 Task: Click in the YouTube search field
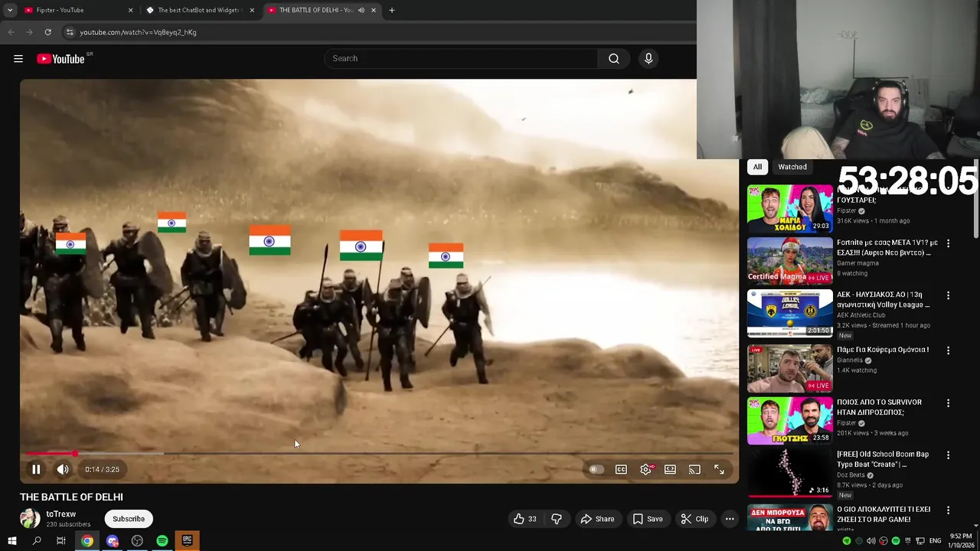coord(461,59)
